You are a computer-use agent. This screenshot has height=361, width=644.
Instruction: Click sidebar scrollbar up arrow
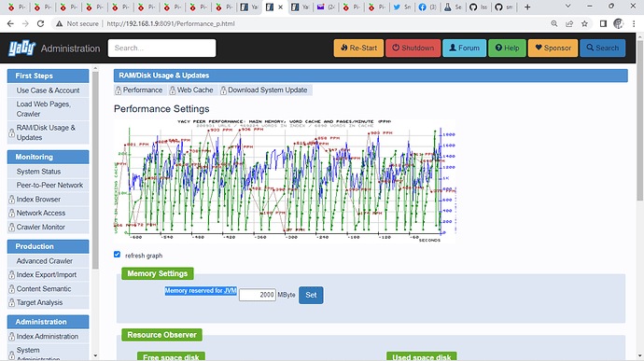(x=95, y=69)
